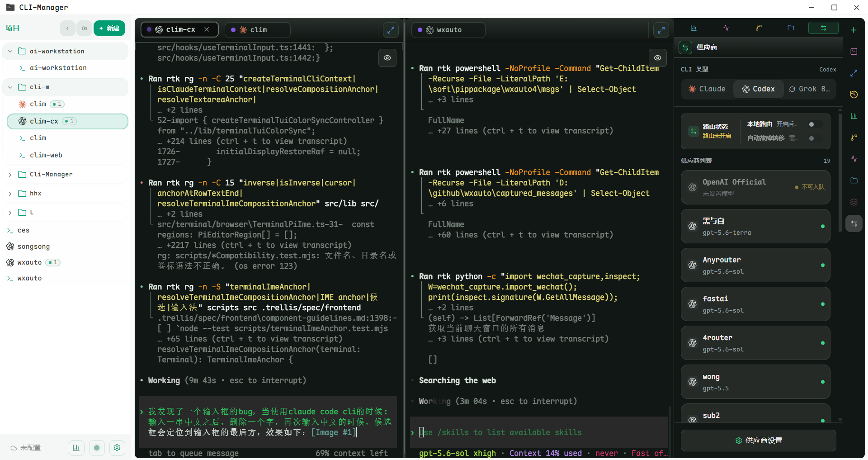
Task: Select Claude as the CLI type
Action: tap(707, 89)
